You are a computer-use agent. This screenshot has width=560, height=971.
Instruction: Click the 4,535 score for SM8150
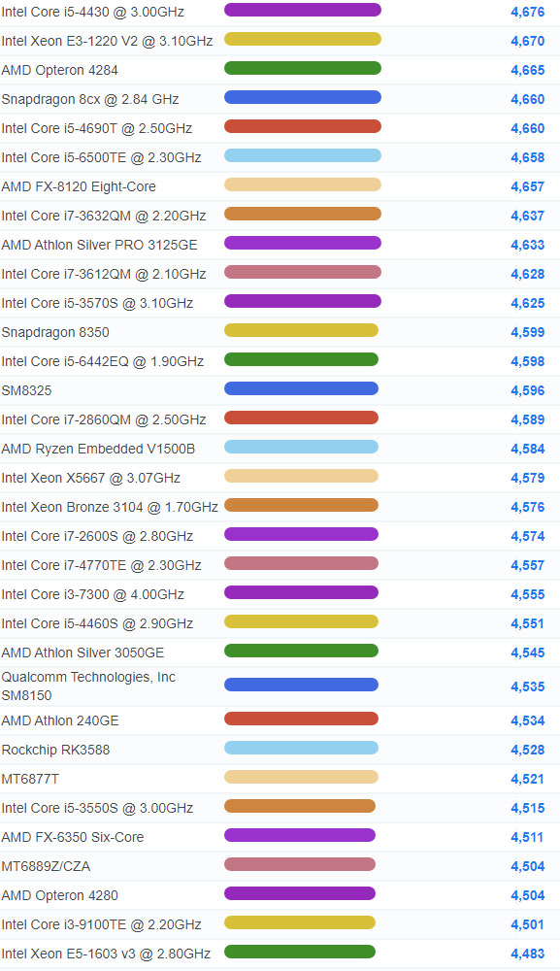pyautogui.click(x=528, y=686)
